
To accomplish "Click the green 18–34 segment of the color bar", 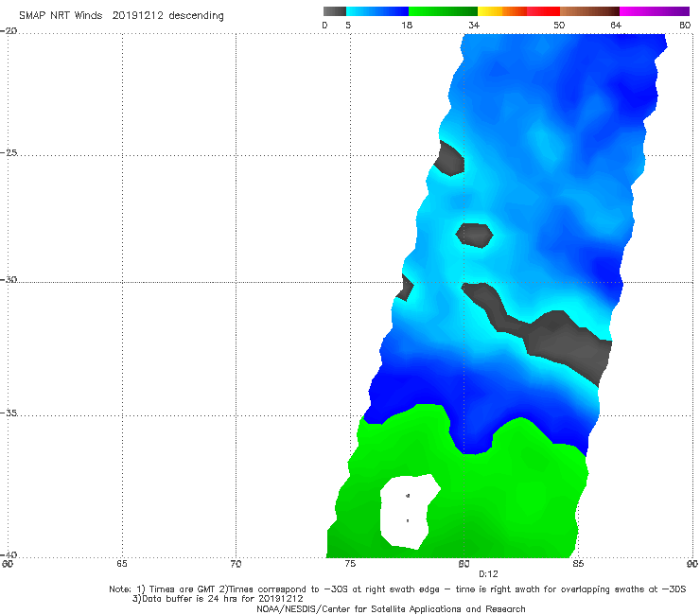I will tap(443, 11).
